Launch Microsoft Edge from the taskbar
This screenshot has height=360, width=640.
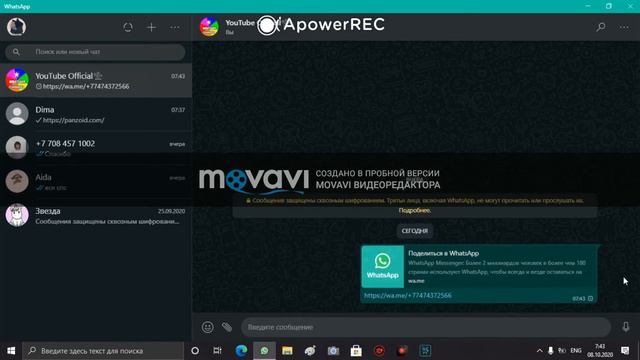click(241, 351)
